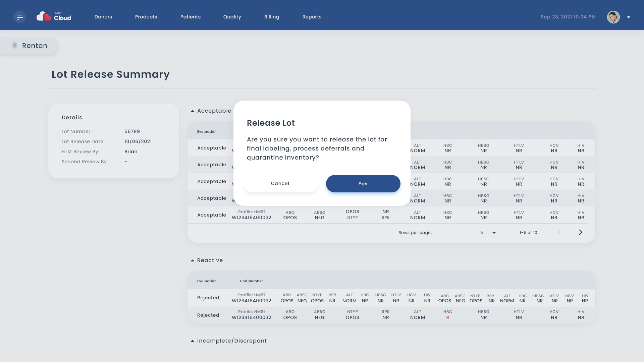The height and width of the screenshot is (362, 644).
Task: Click the Lot Release Date 10/06/2021
Action: click(138, 141)
